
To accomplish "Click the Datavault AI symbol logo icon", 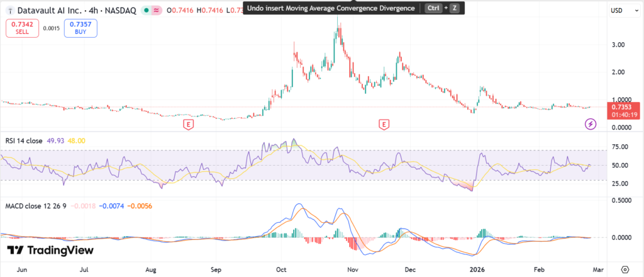I will point(9,9).
